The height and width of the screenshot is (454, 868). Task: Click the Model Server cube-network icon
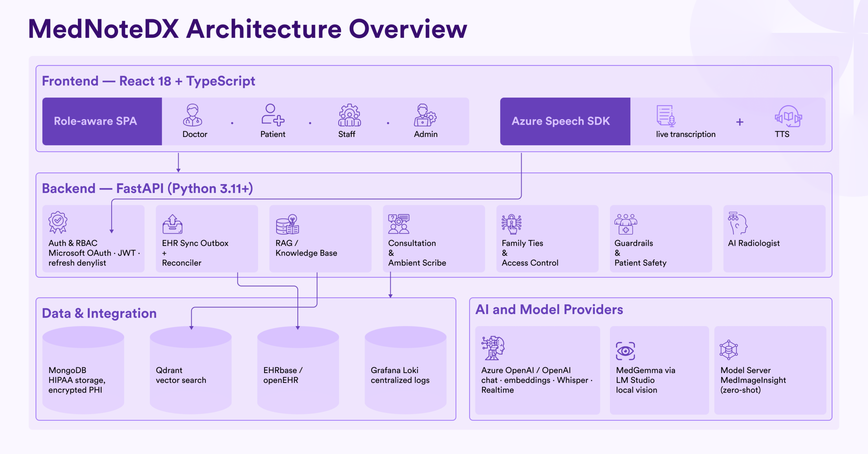point(729,350)
